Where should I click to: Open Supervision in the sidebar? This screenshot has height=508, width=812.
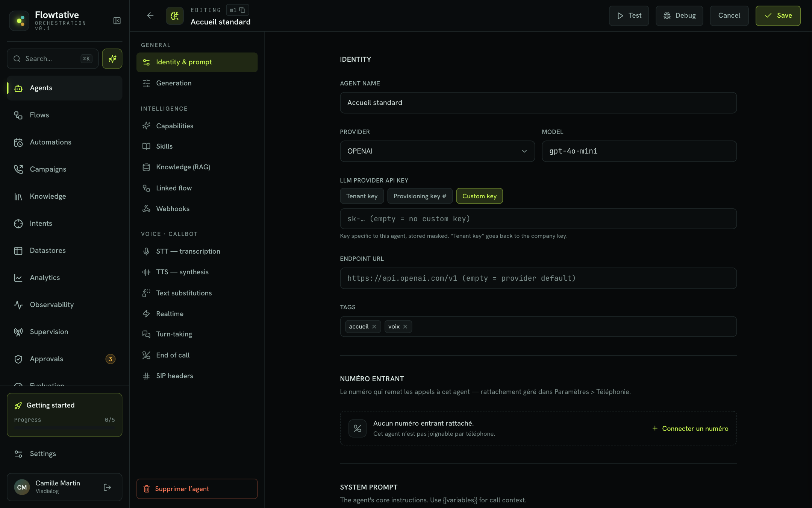coord(65,332)
